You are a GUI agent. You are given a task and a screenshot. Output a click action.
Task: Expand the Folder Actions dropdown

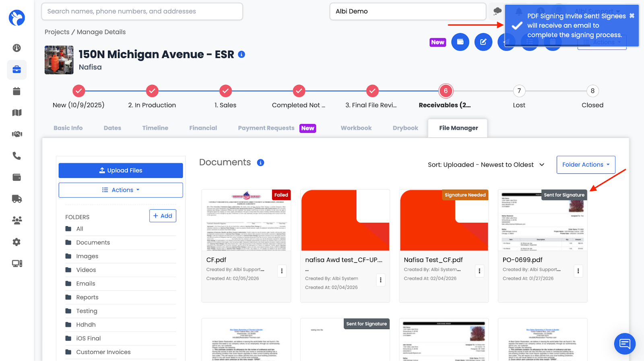point(586,165)
